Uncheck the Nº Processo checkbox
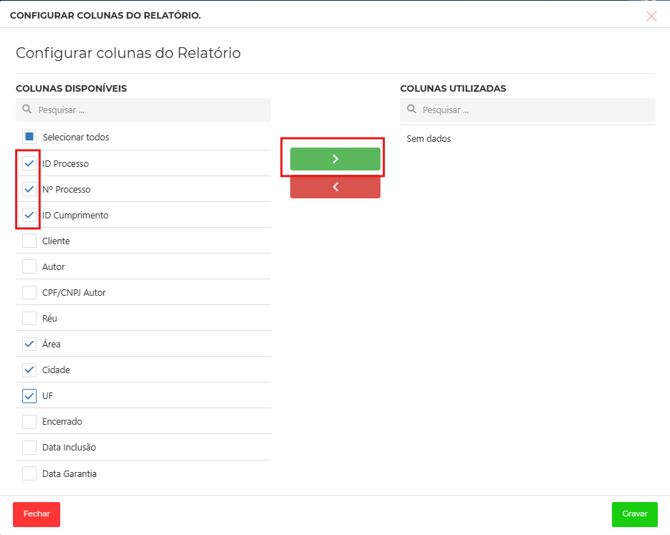Image resolution: width=670 pixels, height=535 pixels. click(x=30, y=189)
